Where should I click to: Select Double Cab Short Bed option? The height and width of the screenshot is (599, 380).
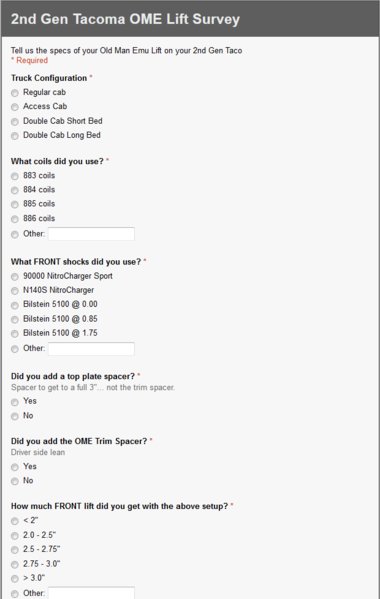click(15, 121)
